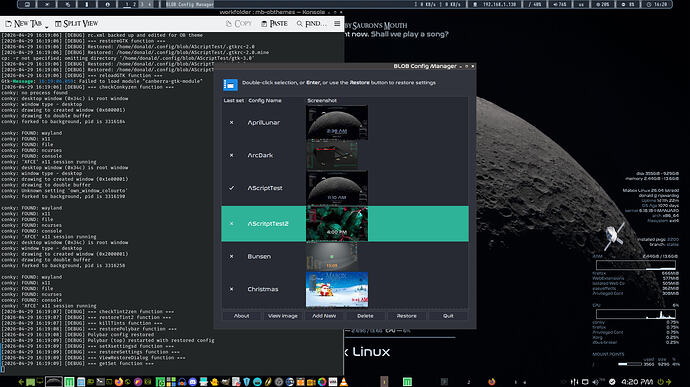Click the Bunsen screenshot thumbnail
The width and height of the screenshot is (690, 387).
332,256
